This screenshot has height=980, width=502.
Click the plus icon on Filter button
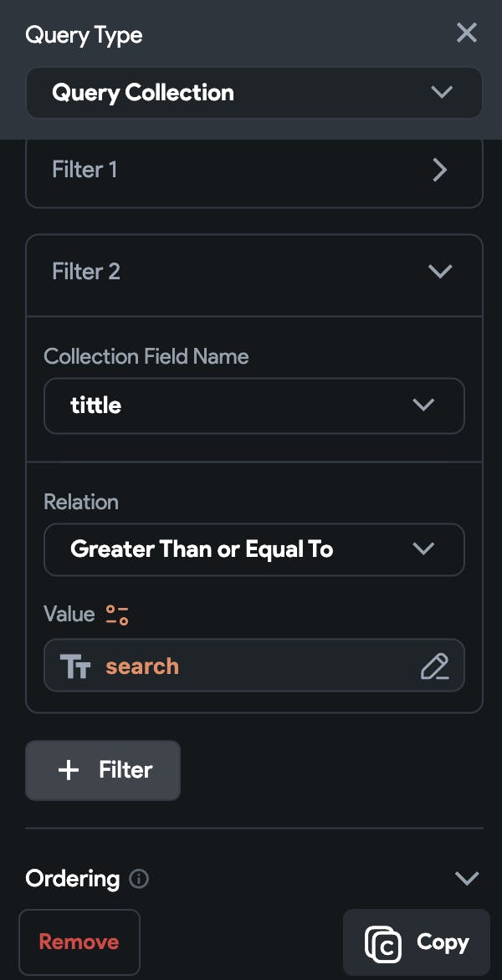(69, 770)
